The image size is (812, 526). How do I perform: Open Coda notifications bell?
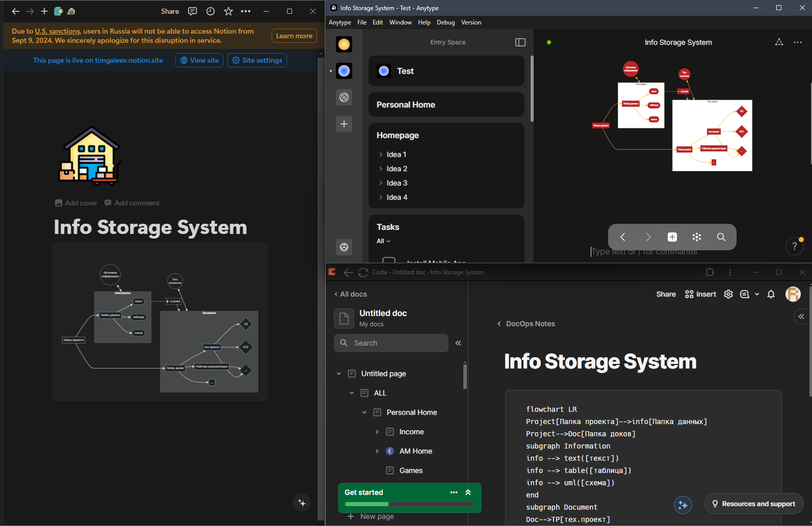tap(771, 294)
